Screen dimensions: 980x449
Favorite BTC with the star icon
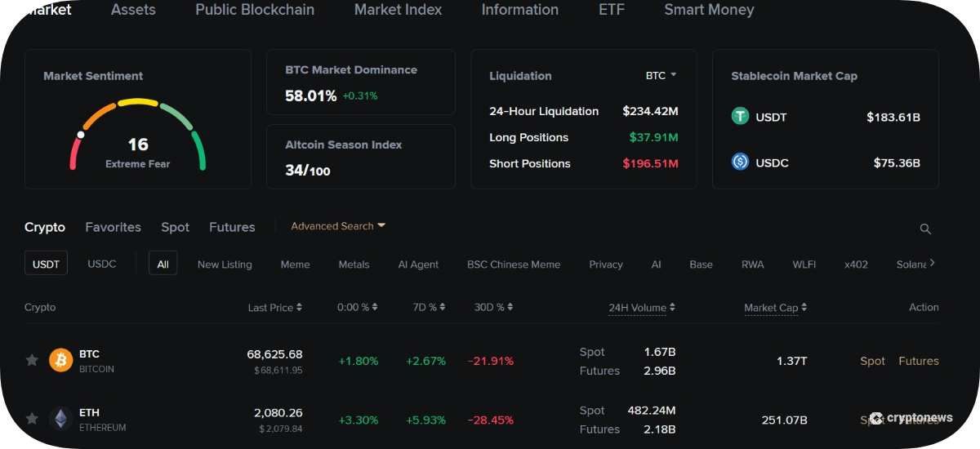tap(32, 360)
